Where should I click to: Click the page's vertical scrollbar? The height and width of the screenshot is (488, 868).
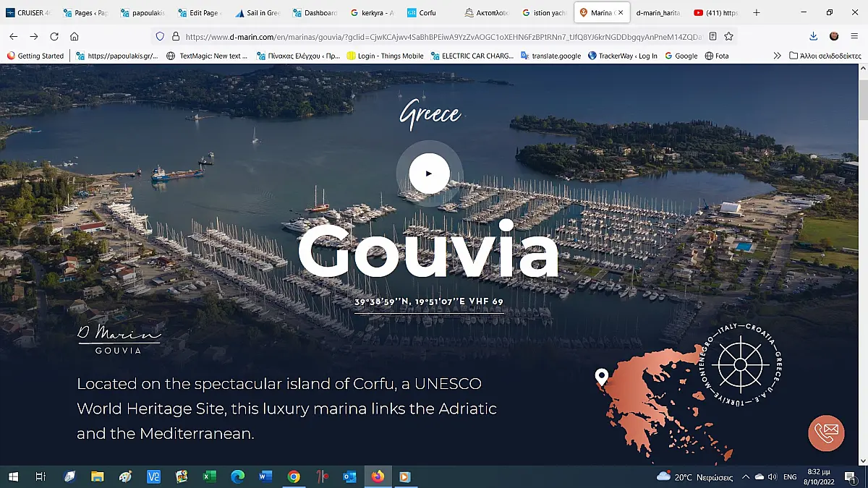click(862, 101)
